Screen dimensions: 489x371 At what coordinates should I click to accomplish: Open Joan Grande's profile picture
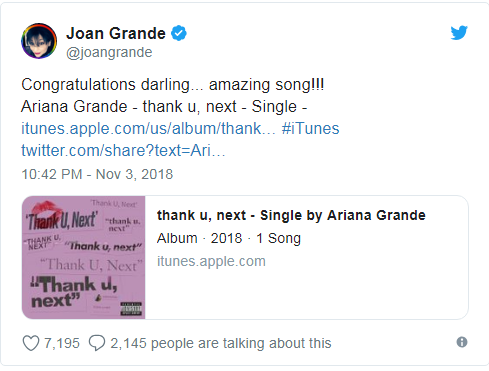point(39,41)
